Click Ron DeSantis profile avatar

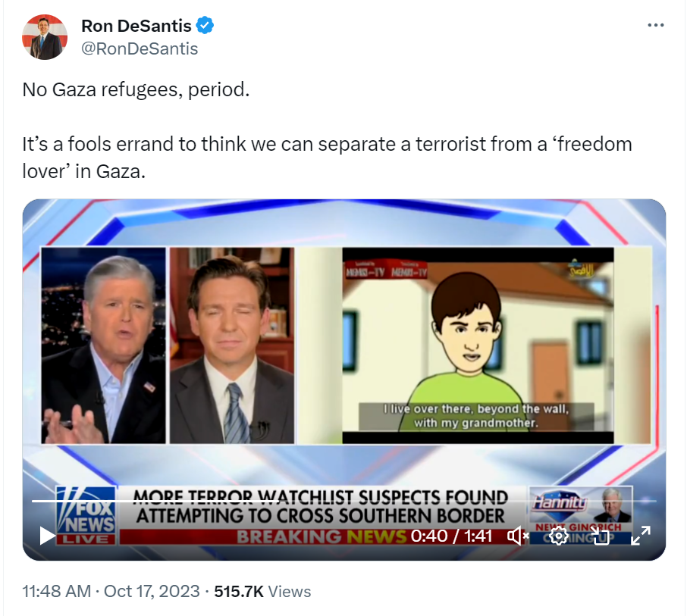(x=45, y=37)
